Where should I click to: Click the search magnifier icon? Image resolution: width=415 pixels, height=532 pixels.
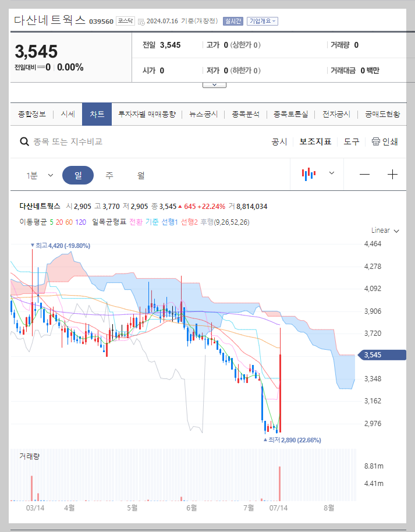24,141
